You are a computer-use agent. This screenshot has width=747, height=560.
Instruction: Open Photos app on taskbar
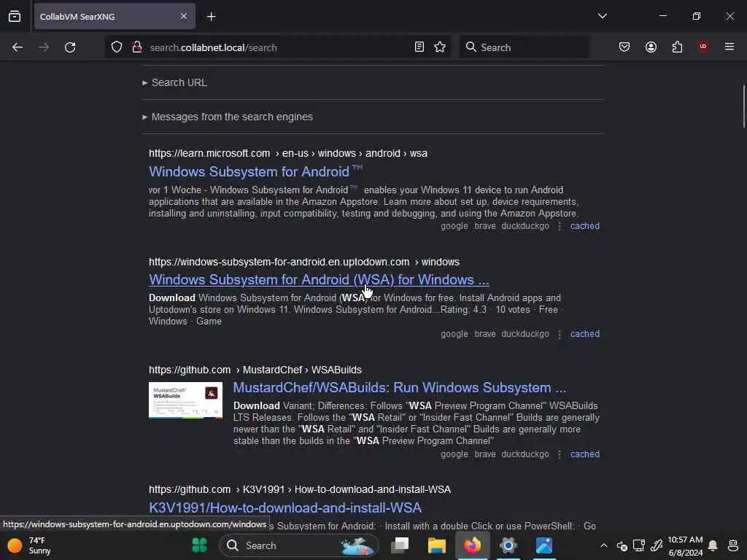[x=544, y=545]
